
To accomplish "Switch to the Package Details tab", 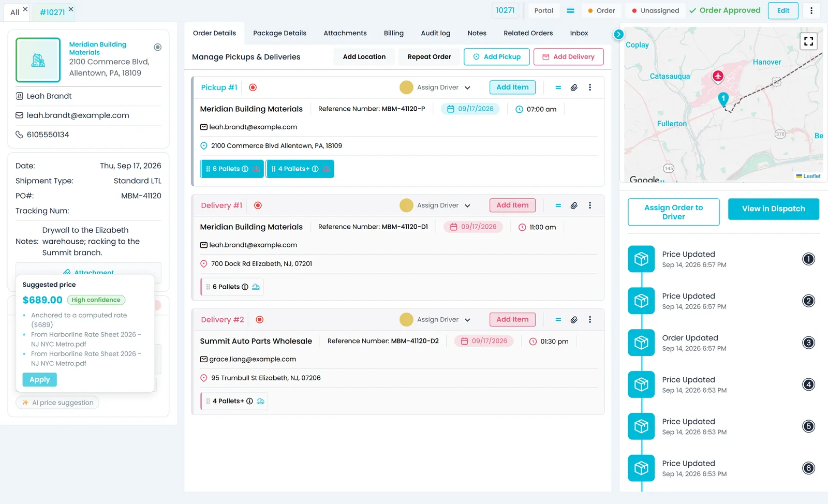I will point(279,33).
